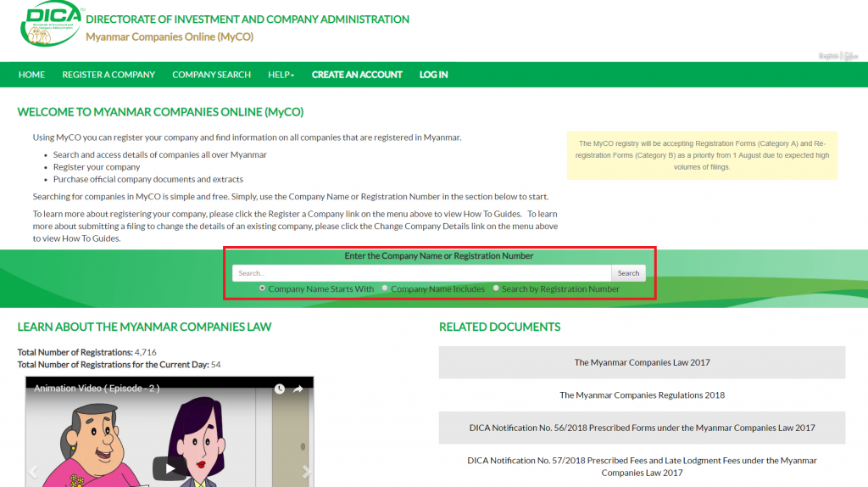
Task: Open DICA Notification No. 57/2018 document
Action: tap(643, 467)
